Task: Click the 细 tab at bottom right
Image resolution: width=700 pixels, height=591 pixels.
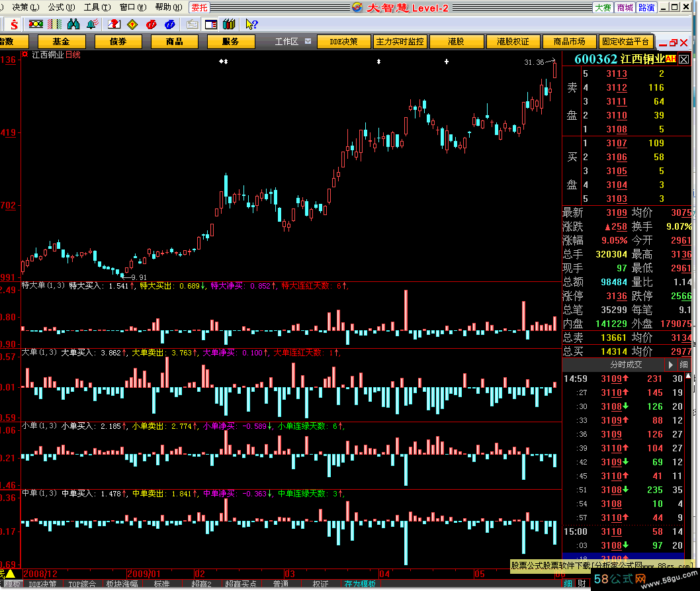Action: tap(568, 584)
